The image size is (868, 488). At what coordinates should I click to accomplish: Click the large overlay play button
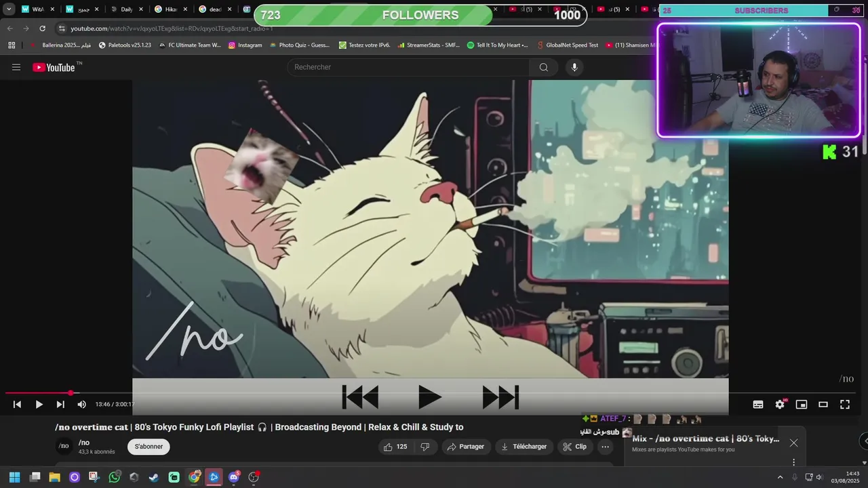click(429, 397)
